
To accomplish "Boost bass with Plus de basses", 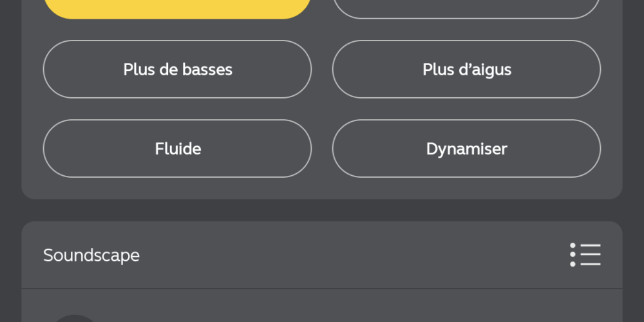I will pos(178,69).
